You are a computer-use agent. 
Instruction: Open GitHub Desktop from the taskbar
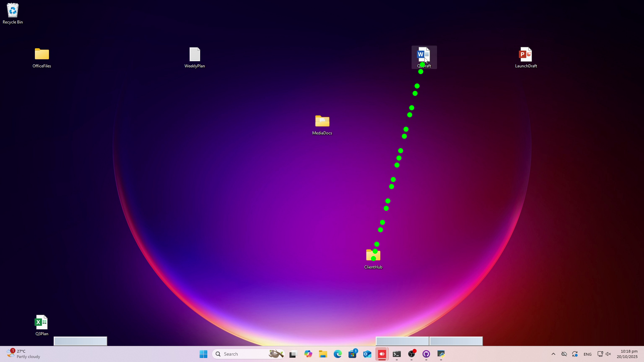426,354
